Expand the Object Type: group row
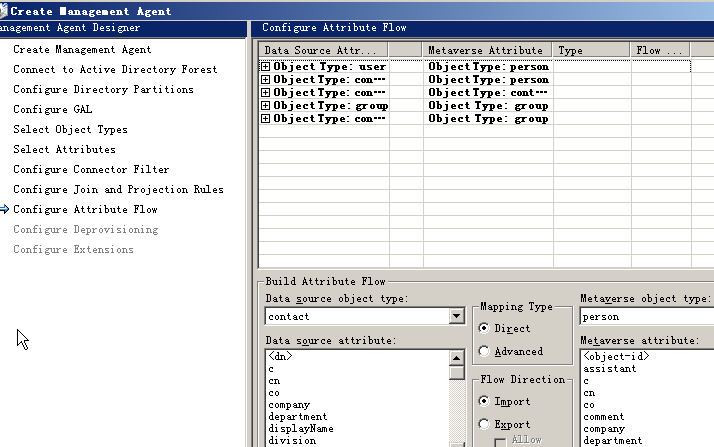Image resolution: width=714 pixels, height=447 pixels. click(265, 106)
